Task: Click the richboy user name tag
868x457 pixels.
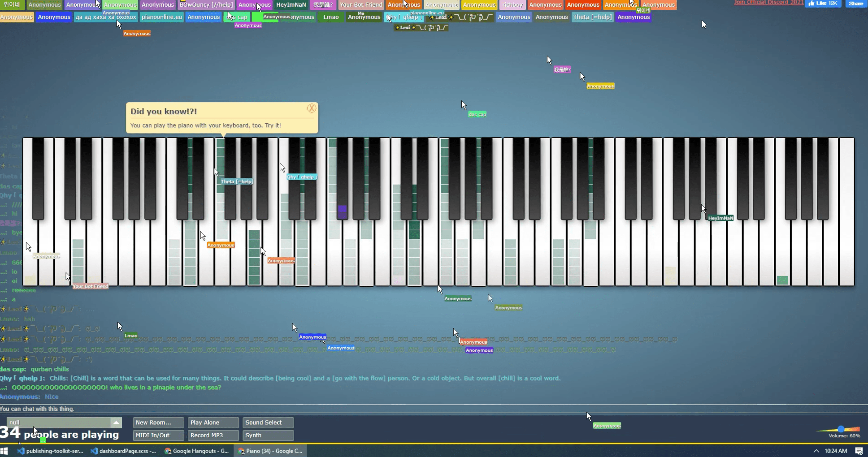Action: 512,5
